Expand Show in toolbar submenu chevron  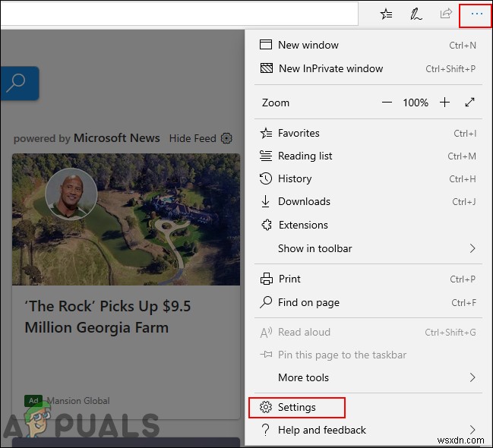472,248
